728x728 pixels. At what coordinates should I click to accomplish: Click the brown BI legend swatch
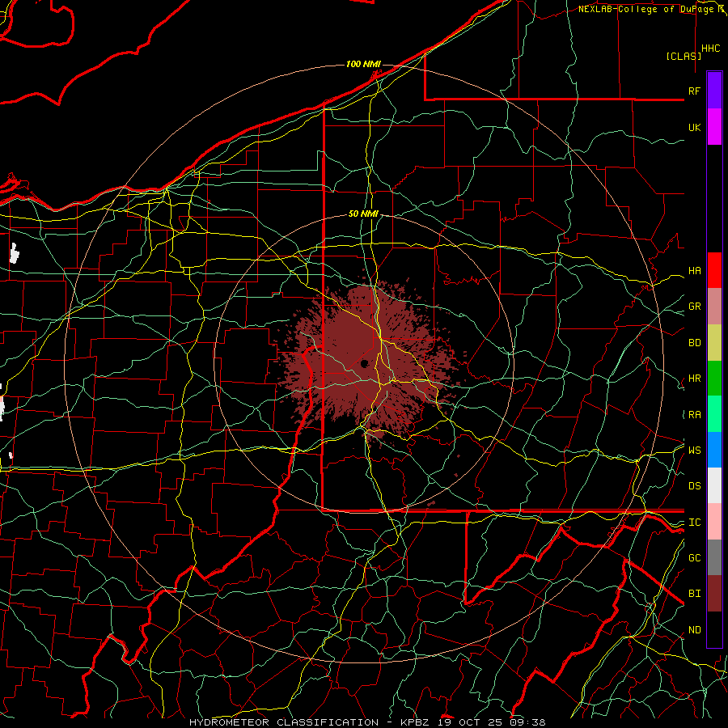click(x=714, y=594)
